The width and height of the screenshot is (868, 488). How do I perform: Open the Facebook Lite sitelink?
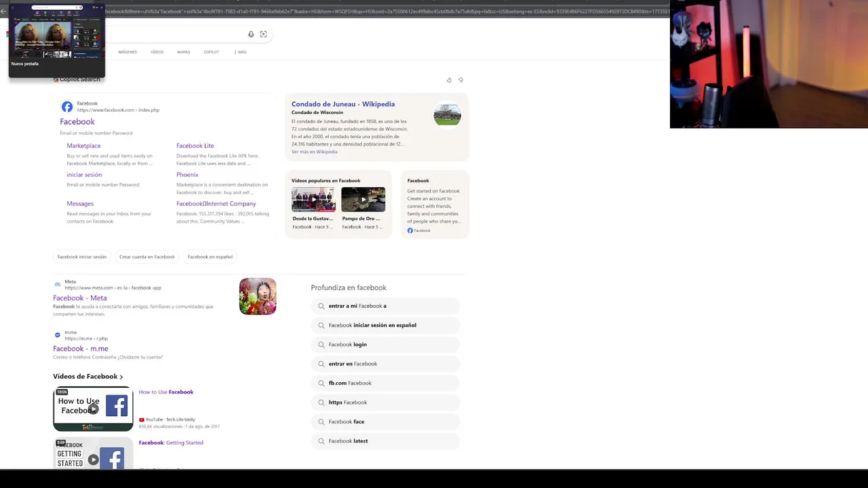point(195,146)
